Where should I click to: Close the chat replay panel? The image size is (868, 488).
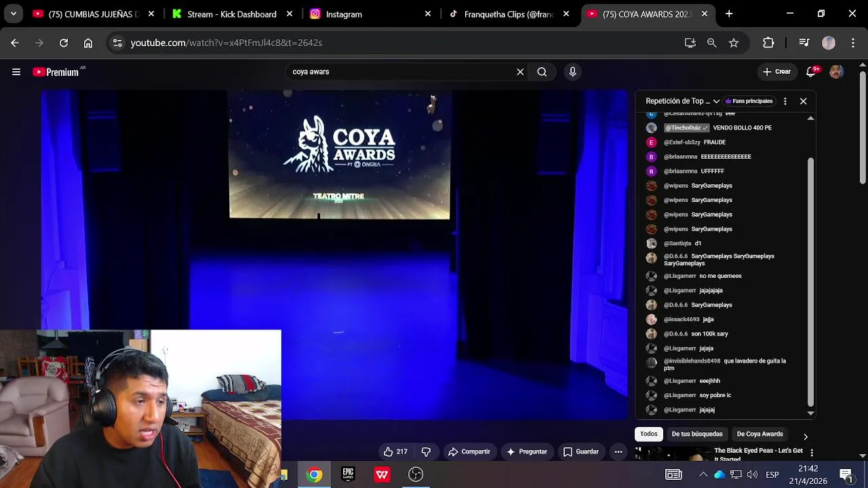coord(804,101)
